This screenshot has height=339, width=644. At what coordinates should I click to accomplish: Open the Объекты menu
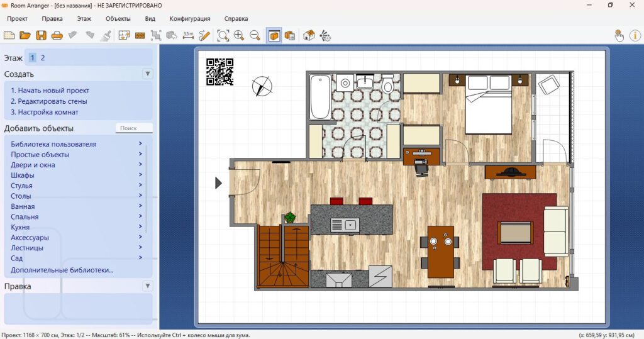coord(118,18)
